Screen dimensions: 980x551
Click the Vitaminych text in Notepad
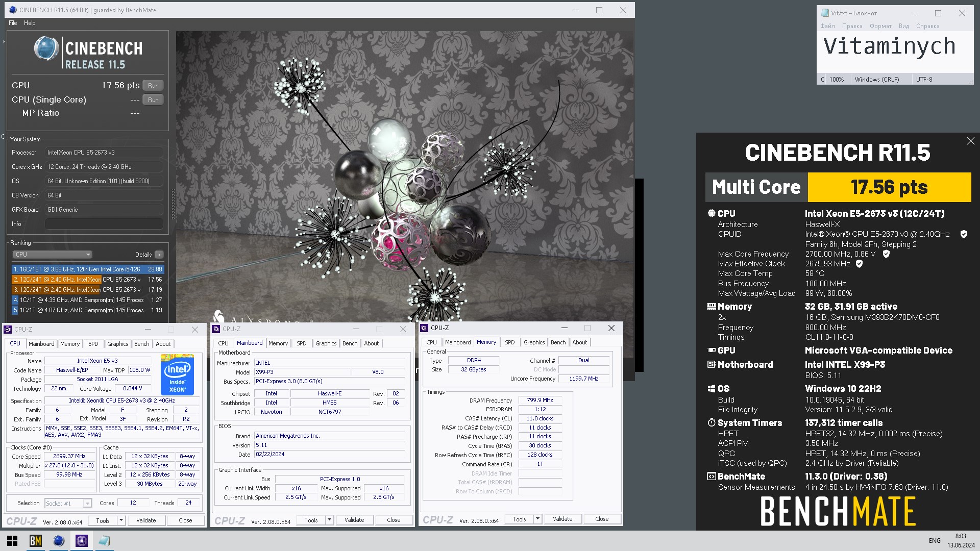click(x=889, y=46)
